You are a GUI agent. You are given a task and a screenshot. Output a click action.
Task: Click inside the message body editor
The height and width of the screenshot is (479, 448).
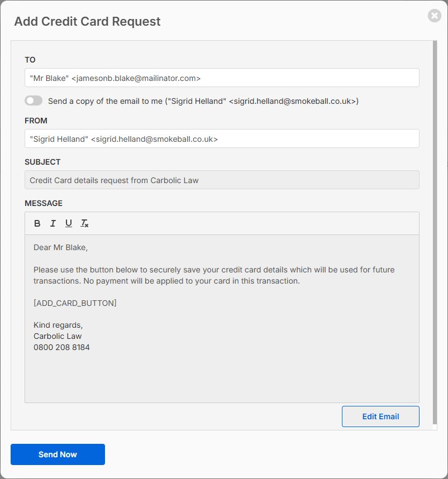pos(222,319)
